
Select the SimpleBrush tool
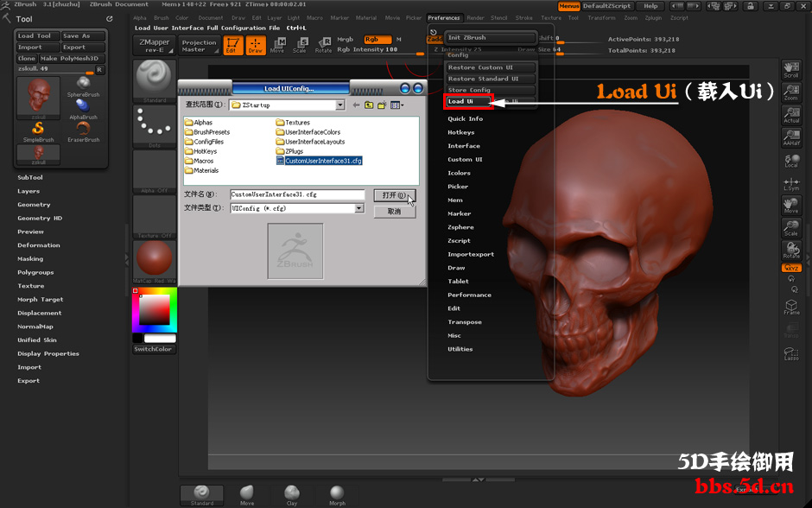point(38,132)
